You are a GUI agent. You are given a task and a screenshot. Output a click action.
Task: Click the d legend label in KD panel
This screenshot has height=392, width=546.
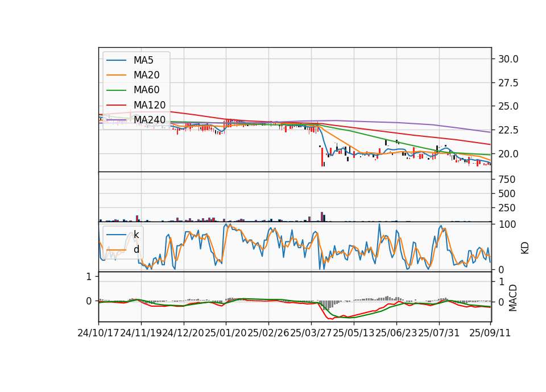click(136, 249)
